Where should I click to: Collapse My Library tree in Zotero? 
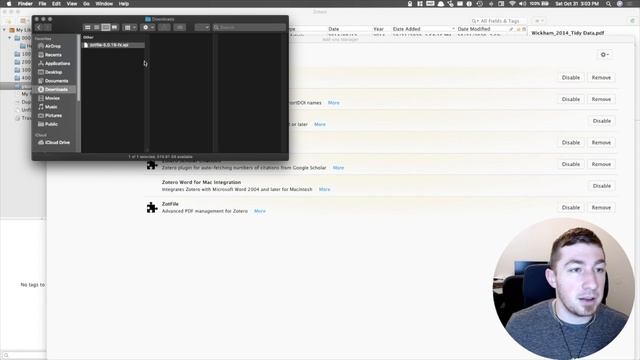(4, 30)
